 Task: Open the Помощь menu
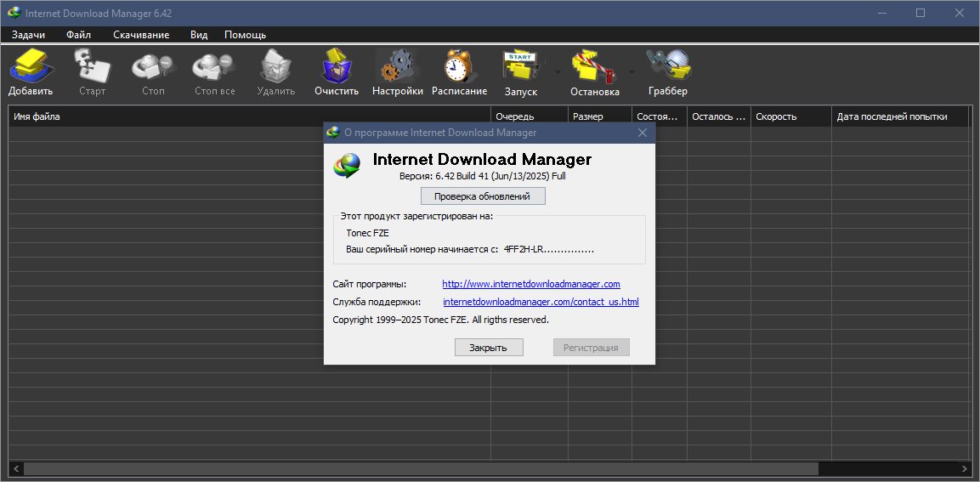245,34
